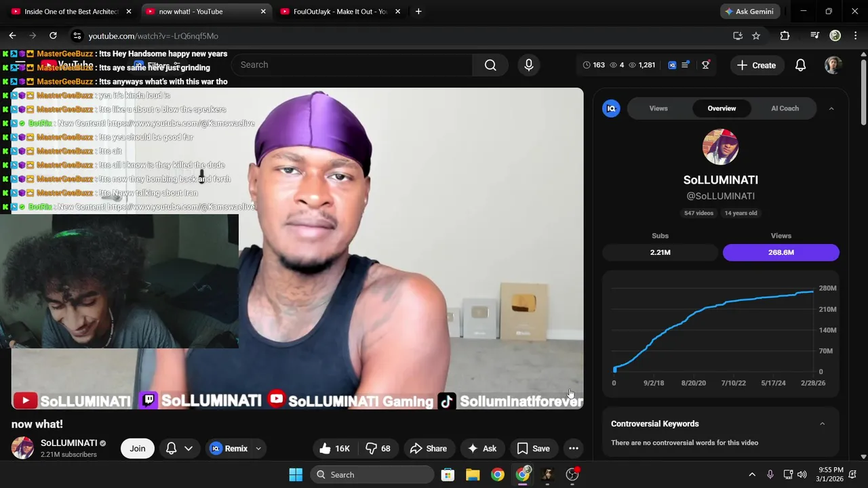Click the Share button below the video
The height and width of the screenshot is (488, 868).
coord(429,449)
